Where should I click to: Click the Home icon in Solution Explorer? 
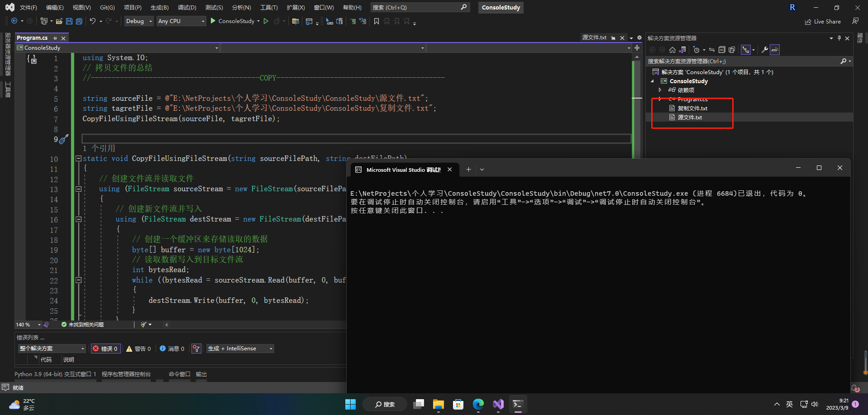tap(672, 50)
